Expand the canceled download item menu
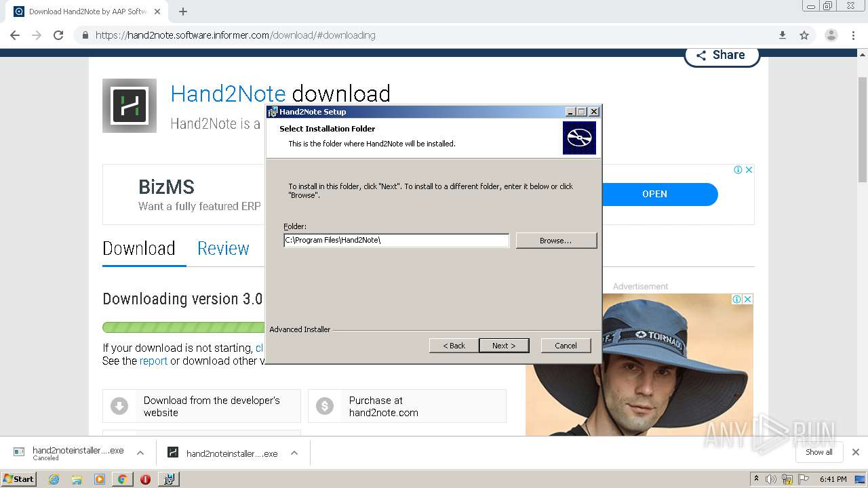868x488 pixels. click(140, 453)
